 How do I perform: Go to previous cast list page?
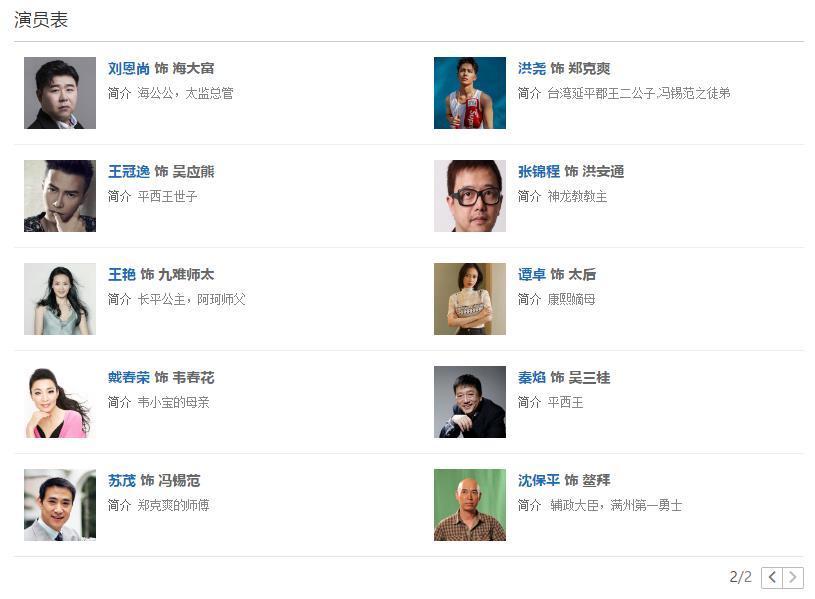771,577
